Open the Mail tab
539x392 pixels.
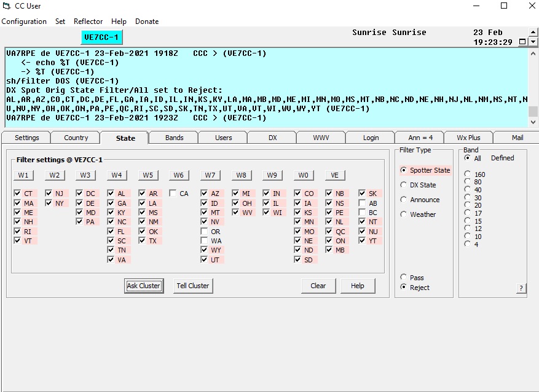pyautogui.click(x=517, y=138)
